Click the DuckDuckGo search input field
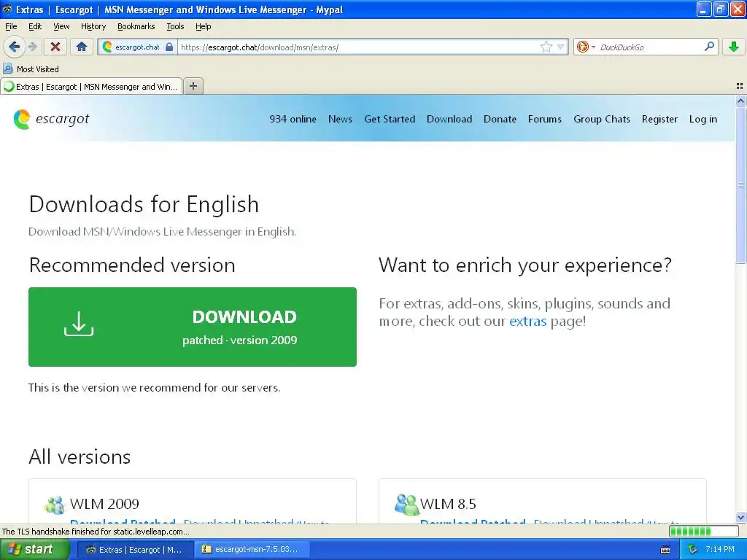 click(x=650, y=47)
